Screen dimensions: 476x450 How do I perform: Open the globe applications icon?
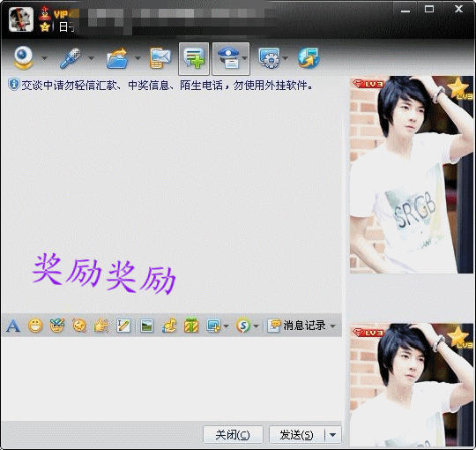tap(309, 57)
